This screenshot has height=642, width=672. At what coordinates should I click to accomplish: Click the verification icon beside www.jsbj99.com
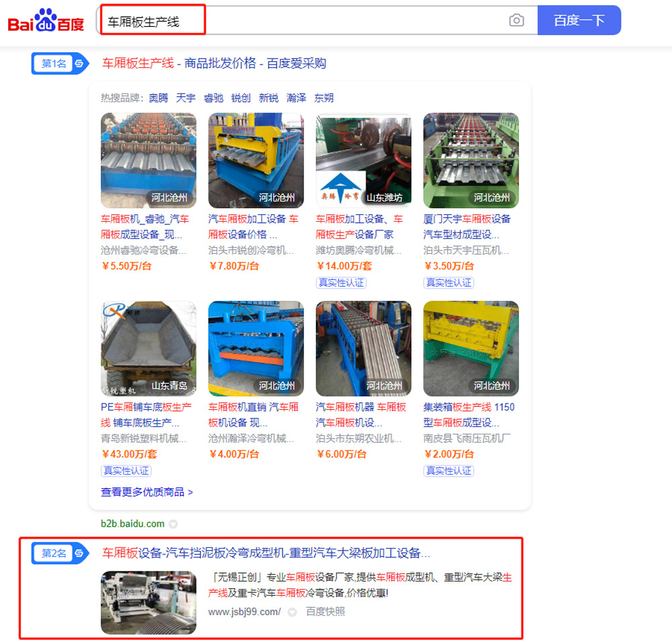pyautogui.click(x=292, y=612)
